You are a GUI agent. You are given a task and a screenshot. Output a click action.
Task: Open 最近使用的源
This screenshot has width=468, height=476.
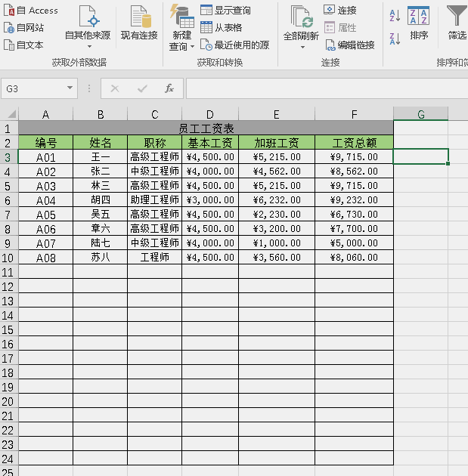pyautogui.click(x=235, y=45)
